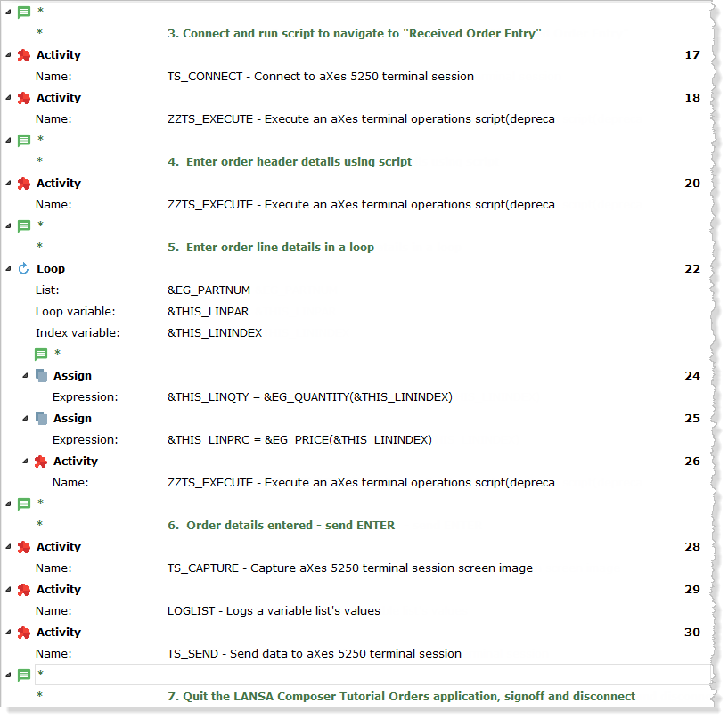Screen dimensions: 728x719
Task: Click the red Activity icon on line 26
Action: (x=41, y=462)
